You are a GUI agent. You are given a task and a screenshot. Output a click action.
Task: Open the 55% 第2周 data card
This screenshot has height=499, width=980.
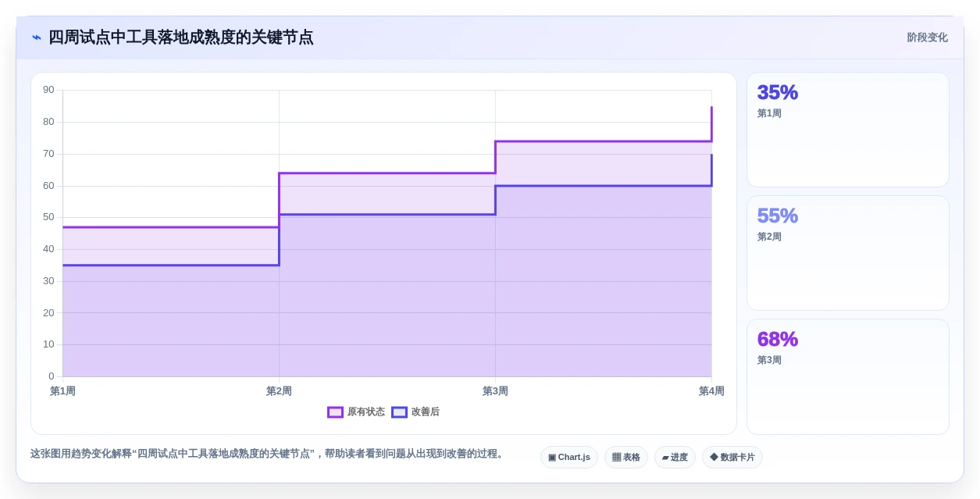tap(848, 253)
